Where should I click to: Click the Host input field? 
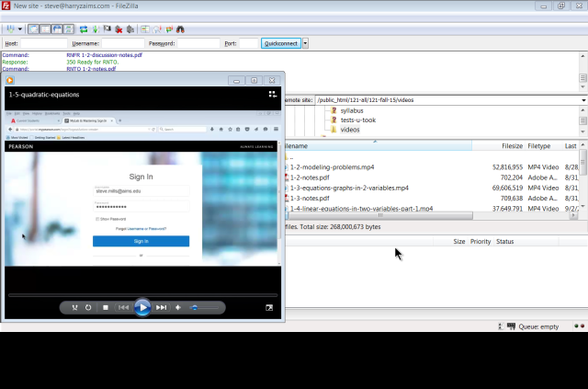click(x=43, y=43)
